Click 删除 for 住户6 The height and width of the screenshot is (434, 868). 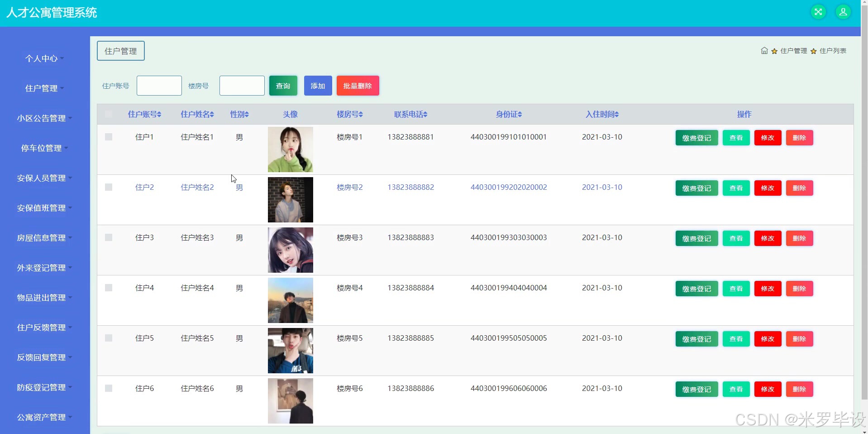(800, 389)
